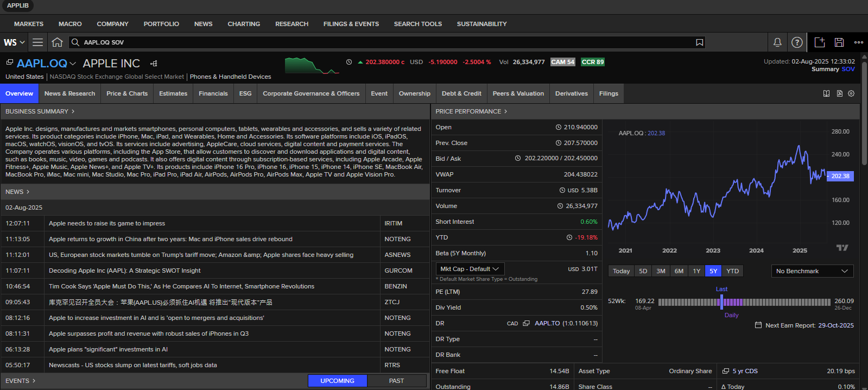Click the new page plus icon
868x390 pixels.
point(820,42)
